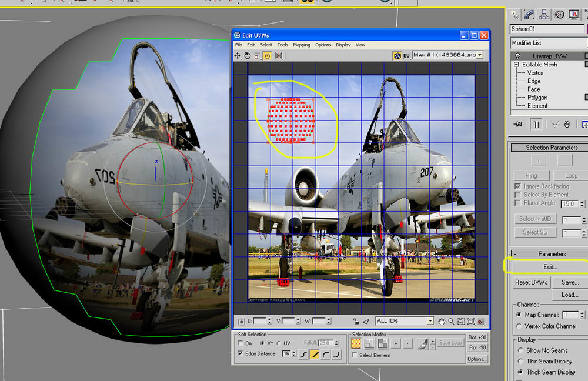Select the Zoom magnifier tool

451,322
